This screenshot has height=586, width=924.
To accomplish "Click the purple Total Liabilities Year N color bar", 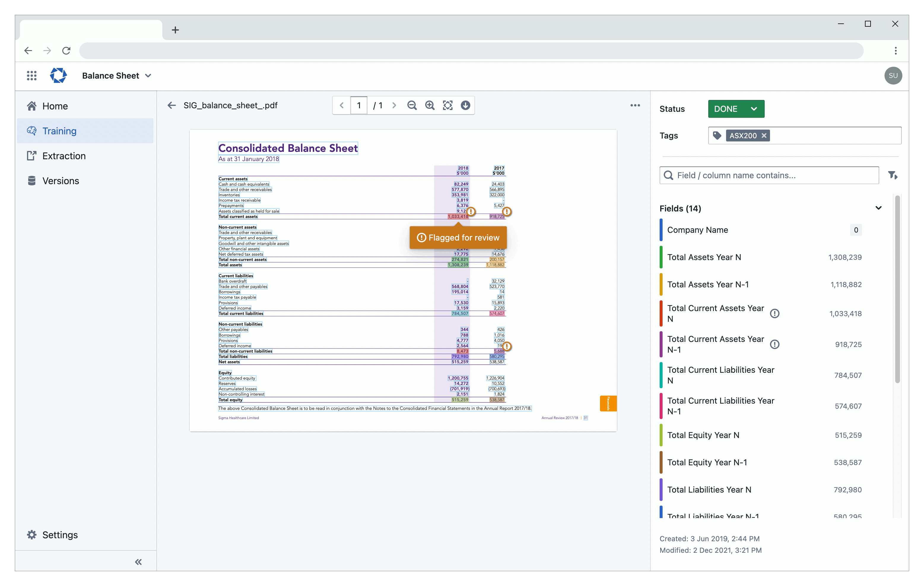I will (x=661, y=489).
